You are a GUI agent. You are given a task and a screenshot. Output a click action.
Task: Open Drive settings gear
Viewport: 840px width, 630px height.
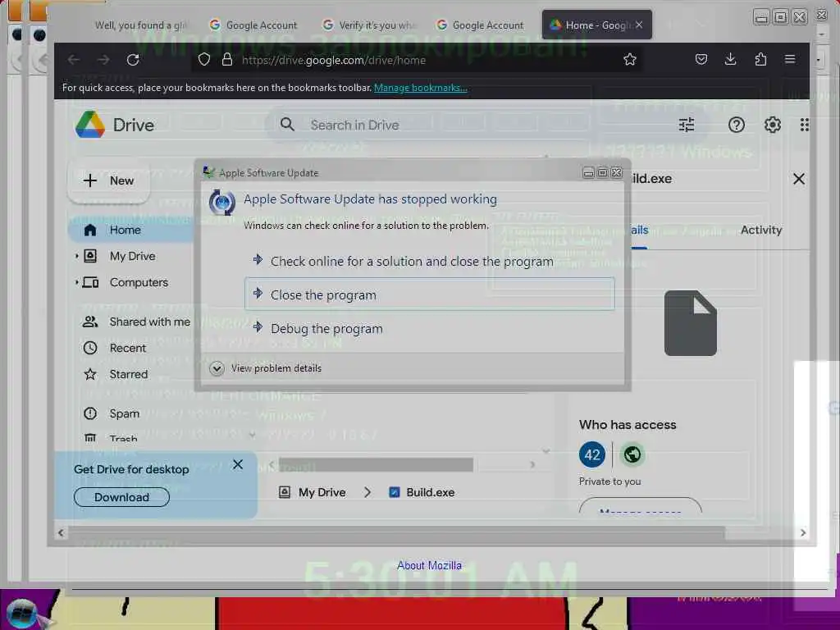(x=772, y=125)
